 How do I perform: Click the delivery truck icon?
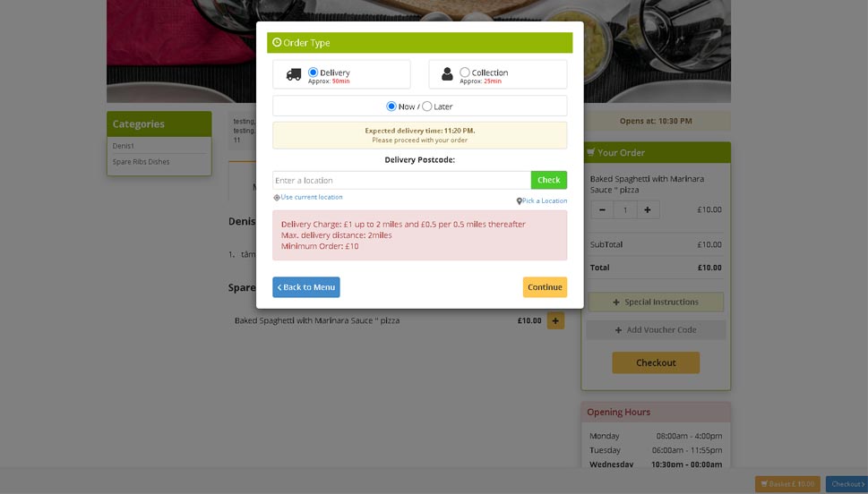pos(294,74)
